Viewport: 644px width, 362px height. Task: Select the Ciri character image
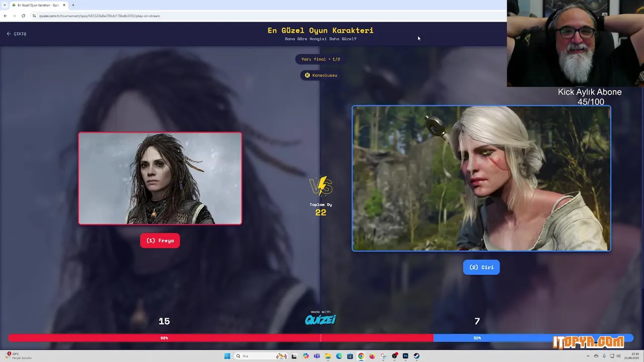coord(481,178)
